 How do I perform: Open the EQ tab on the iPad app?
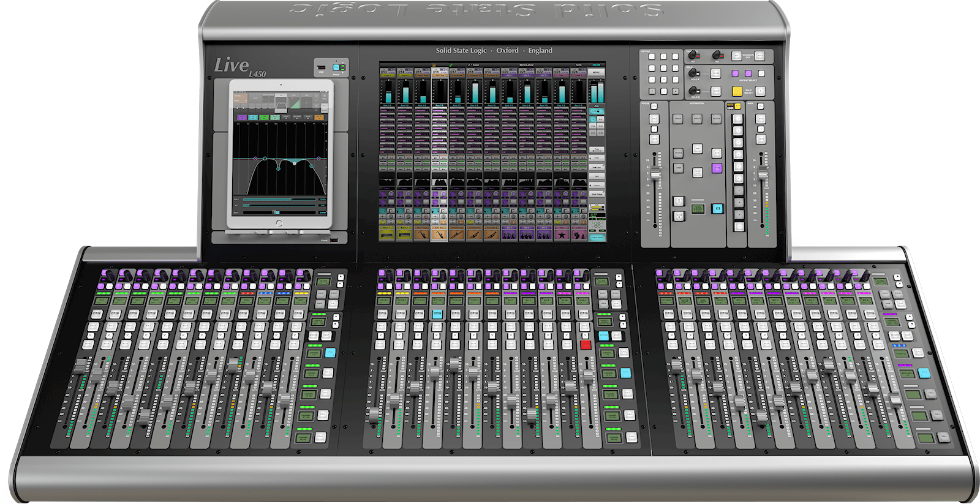click(281, 102)
